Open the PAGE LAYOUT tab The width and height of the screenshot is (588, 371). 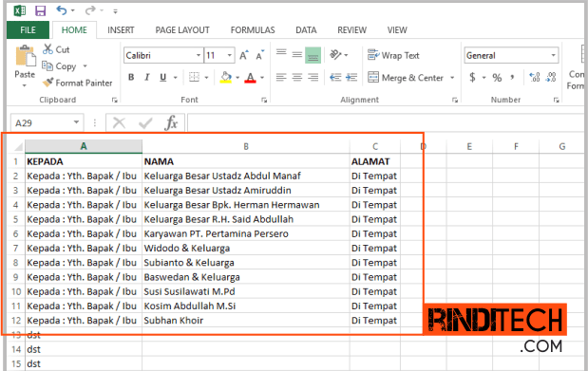click(182, 30)
